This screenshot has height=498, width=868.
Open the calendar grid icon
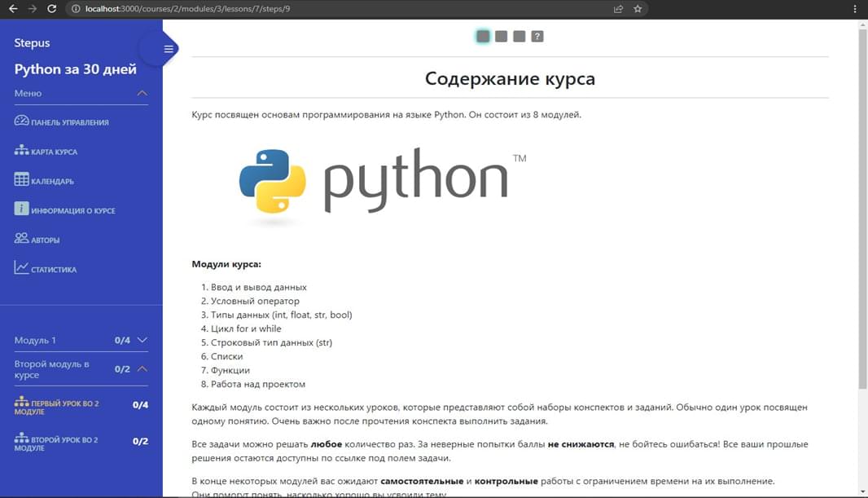click(x=22, y=180)
